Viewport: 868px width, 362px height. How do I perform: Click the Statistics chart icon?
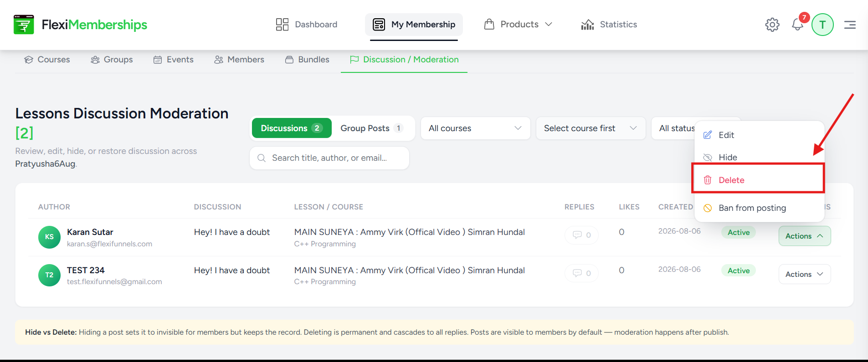(x=587, y=25)
